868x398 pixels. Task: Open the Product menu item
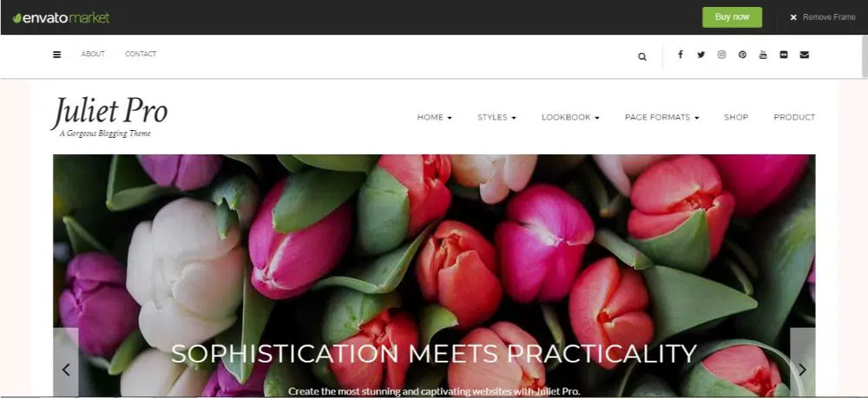[794, 117]
